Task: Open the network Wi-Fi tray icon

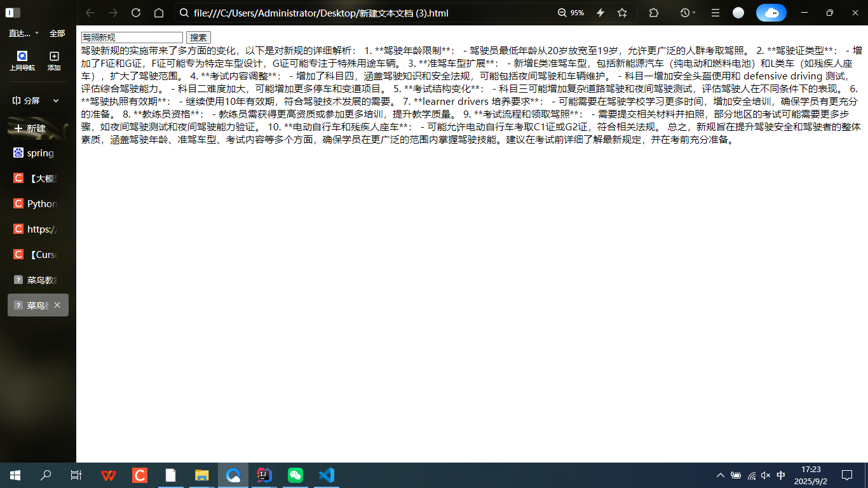Action: pos(751,475)
